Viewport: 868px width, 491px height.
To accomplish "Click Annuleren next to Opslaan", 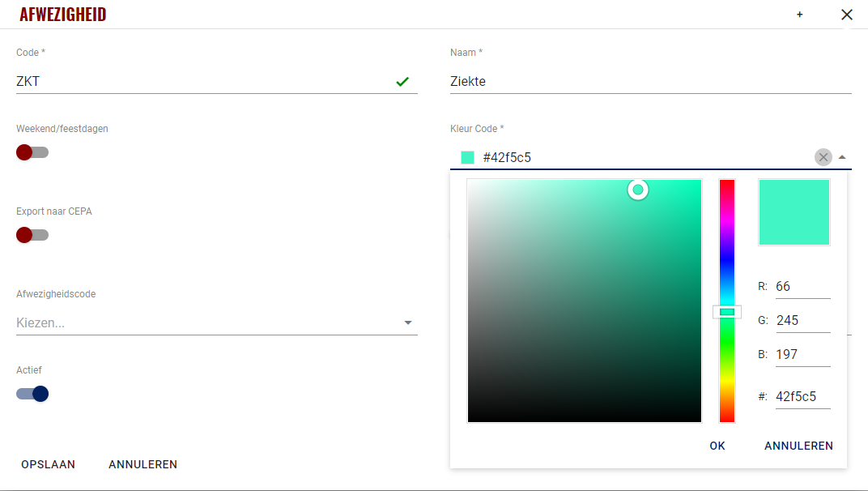I will coord(143,465).
